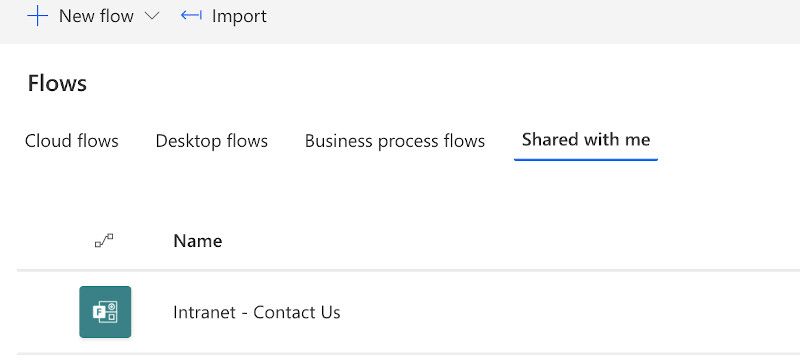Click the plus icon beside New flow

[37, 16]
